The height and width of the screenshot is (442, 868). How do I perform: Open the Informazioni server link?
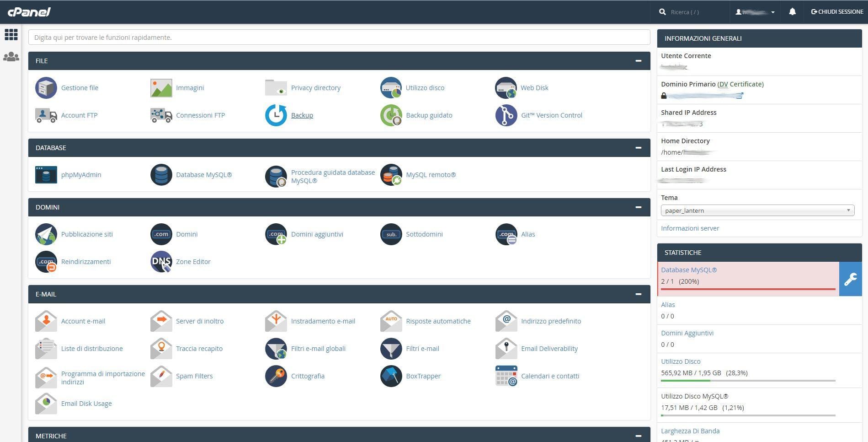coord(690,228)
